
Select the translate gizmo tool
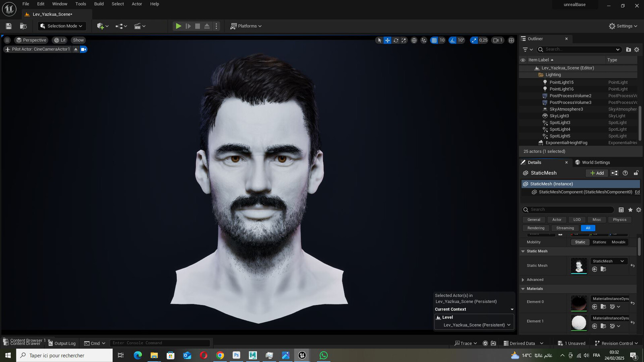387,40
